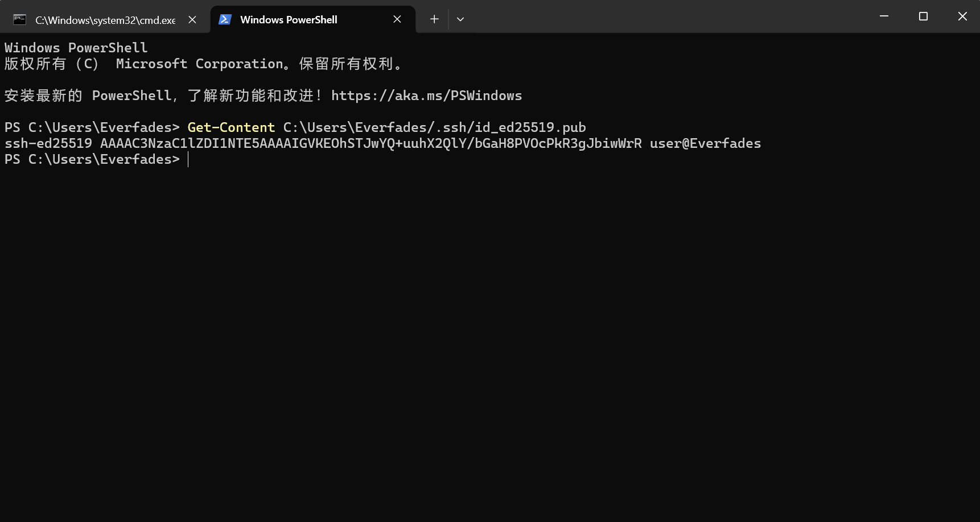
Task: Close the terminal window
Action: (962, 16)
